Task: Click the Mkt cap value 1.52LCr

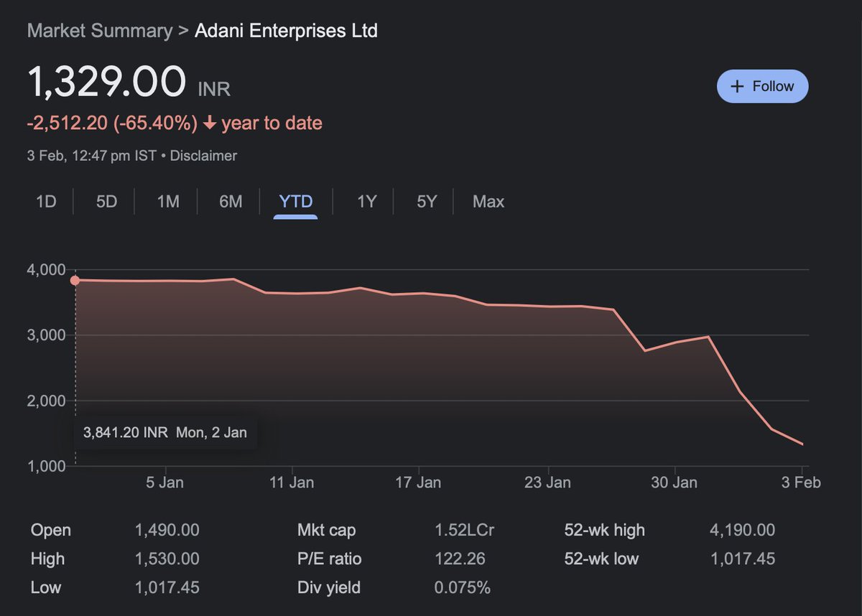Action: (x=464, y=531)
